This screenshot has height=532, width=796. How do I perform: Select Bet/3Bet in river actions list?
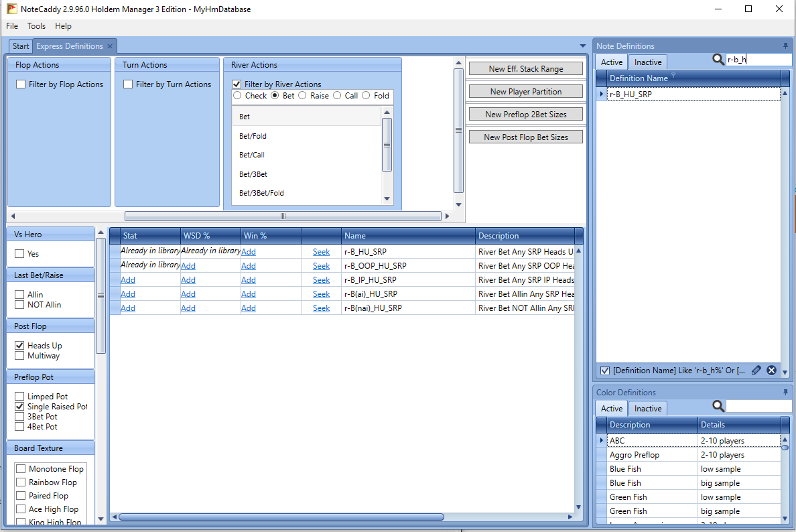306,174
